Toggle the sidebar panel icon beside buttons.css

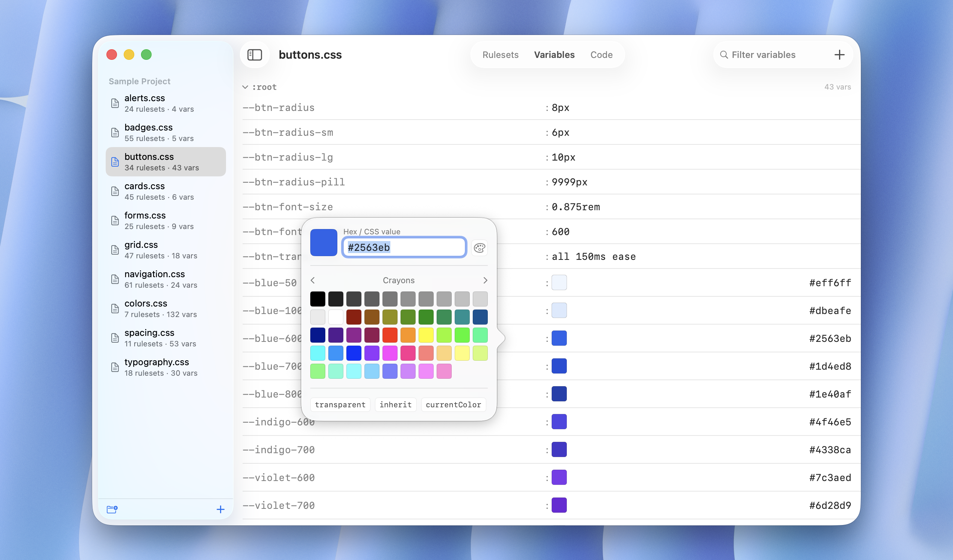pyautogui.click(x=255, y=55)
